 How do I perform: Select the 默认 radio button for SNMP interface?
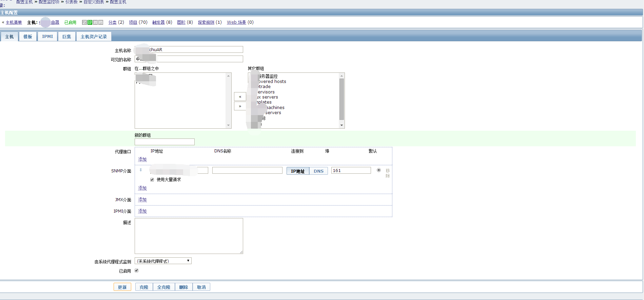[379, 170]
